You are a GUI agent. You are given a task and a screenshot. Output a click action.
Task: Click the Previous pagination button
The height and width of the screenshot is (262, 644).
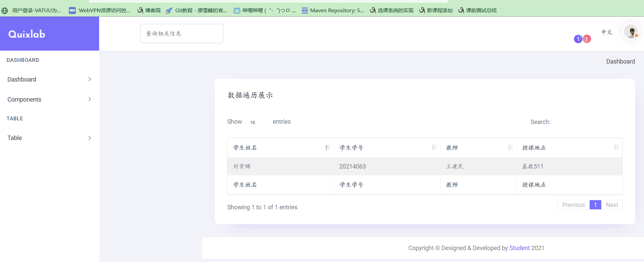tap(573, 205)
